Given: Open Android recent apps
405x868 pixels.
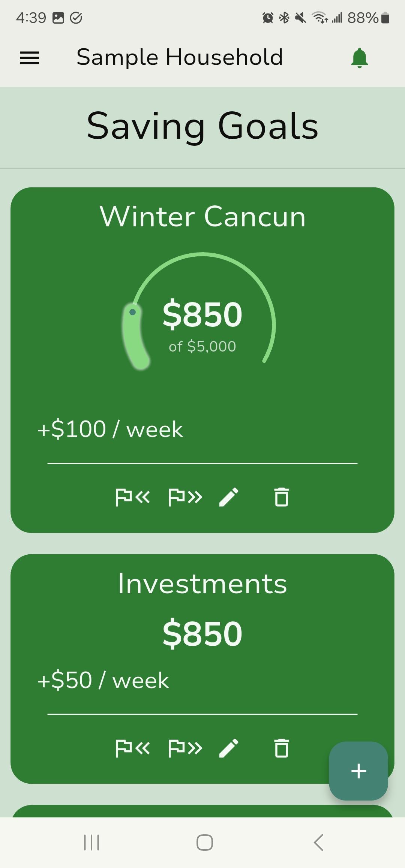Looking at the screenshot, I should [91, 843].
